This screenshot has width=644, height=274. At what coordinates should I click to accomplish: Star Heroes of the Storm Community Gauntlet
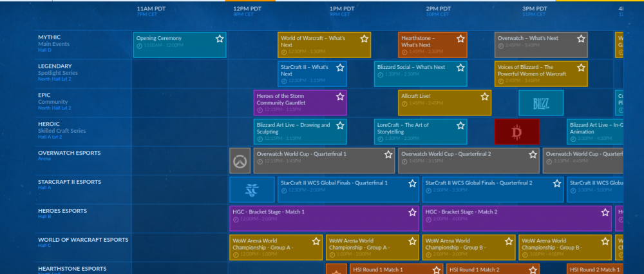340,97
